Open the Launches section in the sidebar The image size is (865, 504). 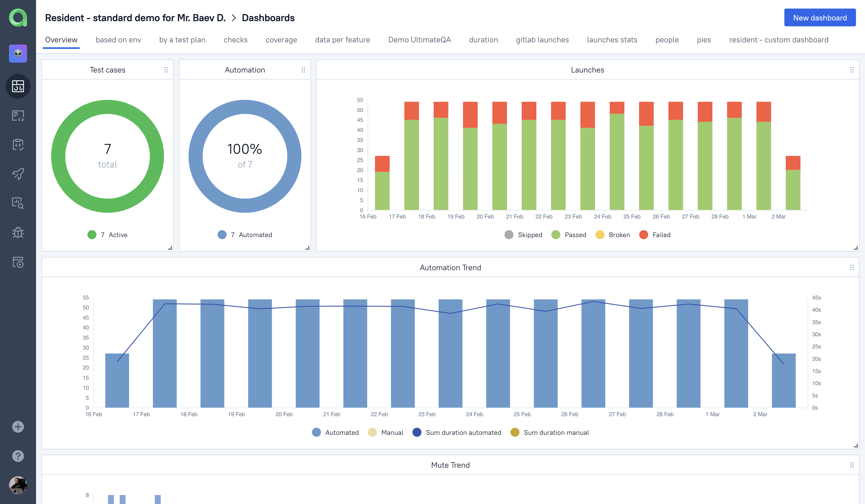[x=18, y=174]
